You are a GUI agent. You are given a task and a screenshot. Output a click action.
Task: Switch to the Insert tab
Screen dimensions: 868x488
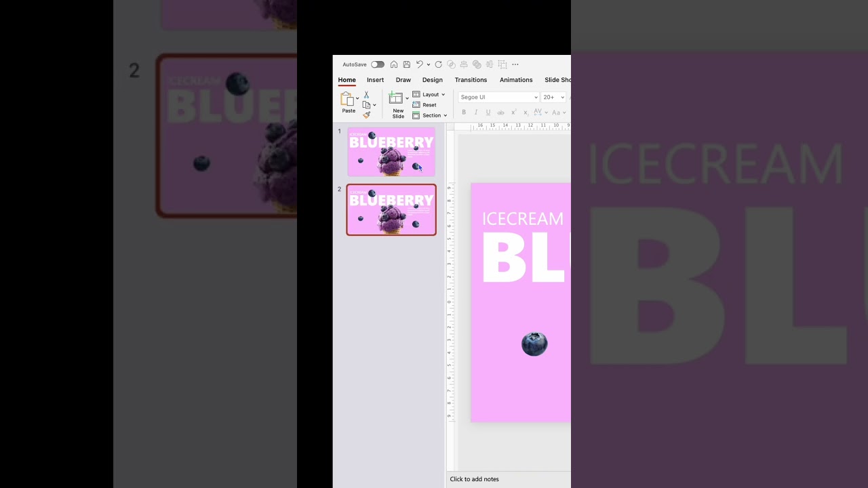pos(375,80)
